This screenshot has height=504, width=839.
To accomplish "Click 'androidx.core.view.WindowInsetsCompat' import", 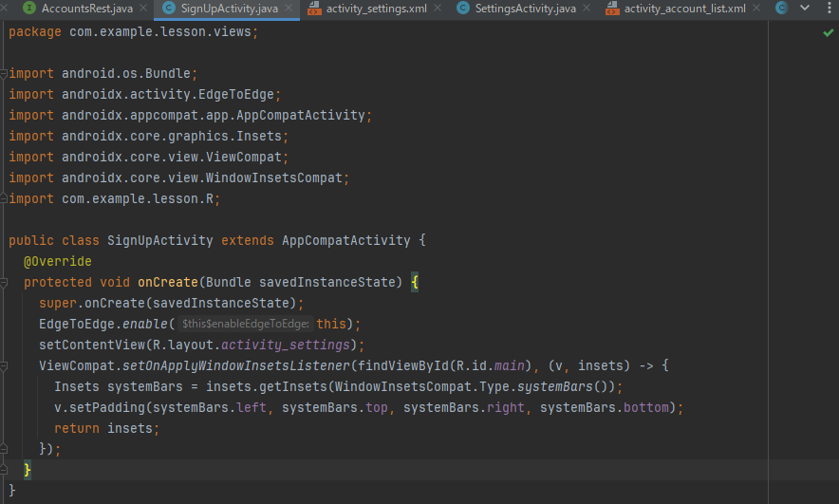I will (x=202, y=177).
